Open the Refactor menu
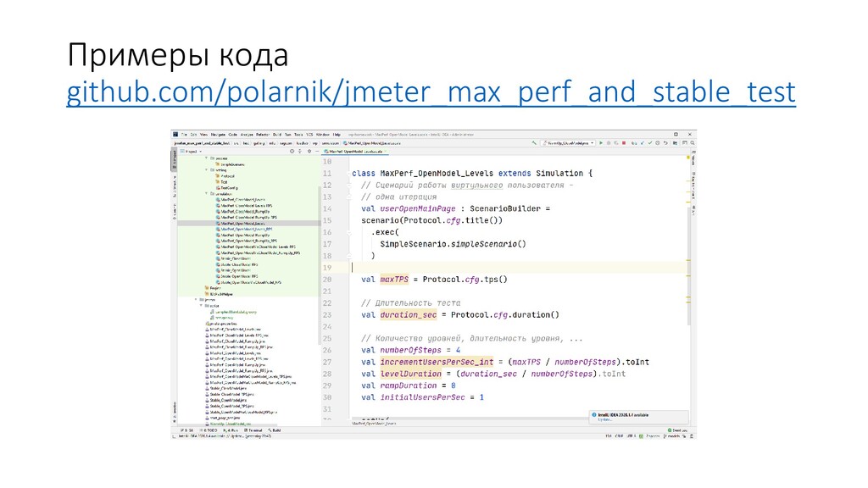Screen dimensions: 868x488 pyautogui.click(x=264, y=135)
